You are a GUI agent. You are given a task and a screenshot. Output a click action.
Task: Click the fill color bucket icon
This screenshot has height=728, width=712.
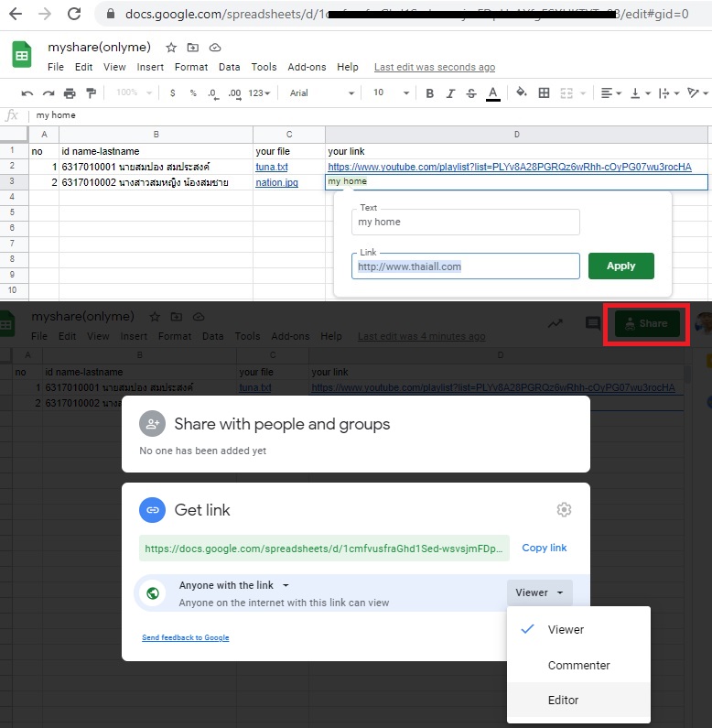coord(522,92)
